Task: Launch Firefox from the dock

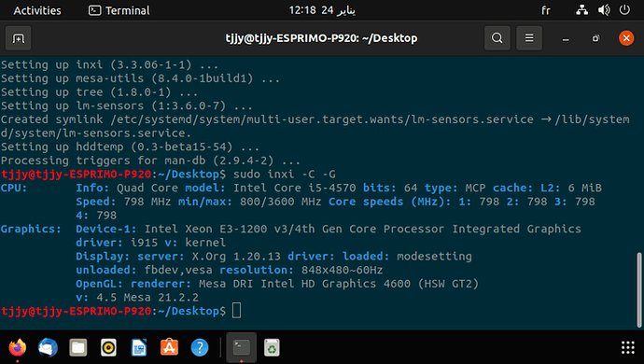Action: (17, 348)
